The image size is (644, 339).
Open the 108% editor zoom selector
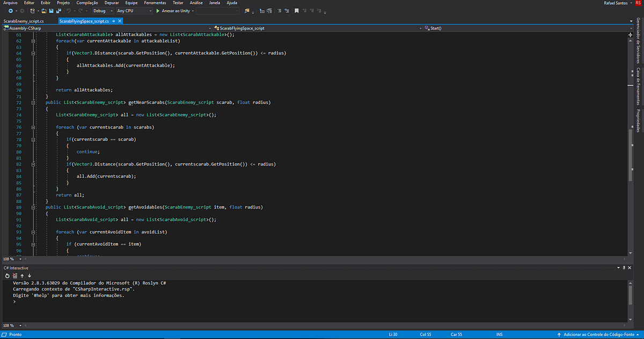click(x=10, y=259)
